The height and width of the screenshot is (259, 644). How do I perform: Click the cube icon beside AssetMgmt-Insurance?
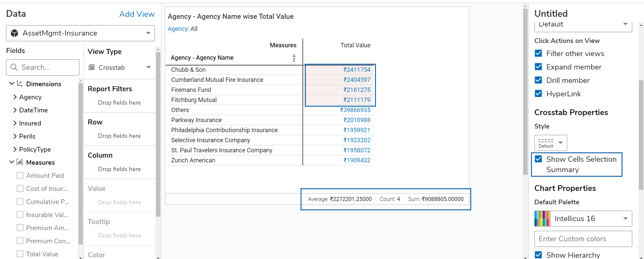pos(14,33)
